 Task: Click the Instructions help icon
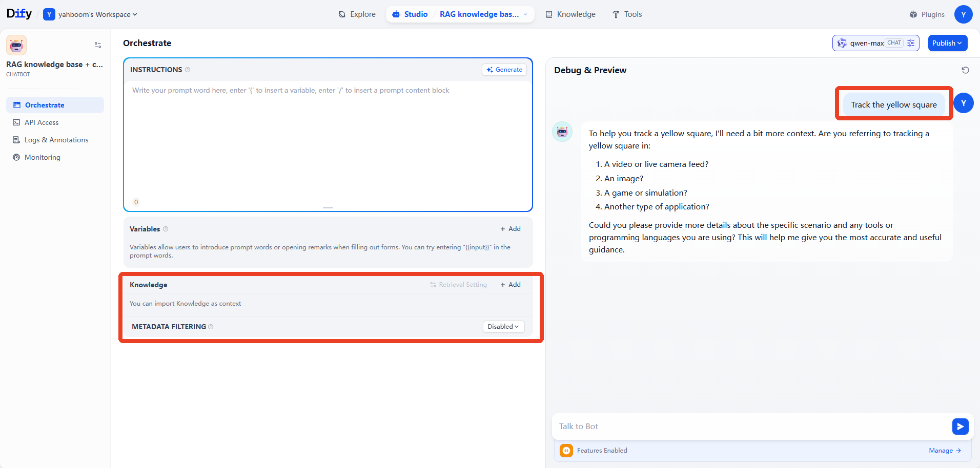(188, 70)
